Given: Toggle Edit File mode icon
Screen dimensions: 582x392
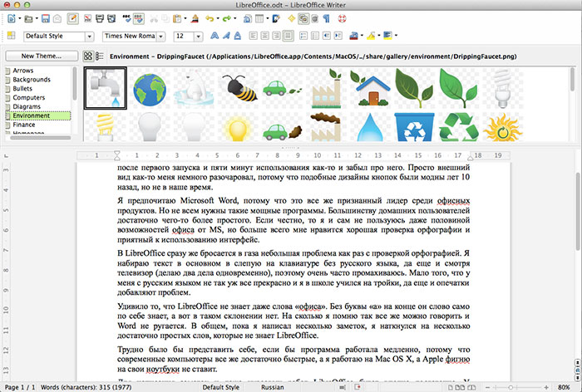Looking at the screenshot, I should [x=73, y=18].
